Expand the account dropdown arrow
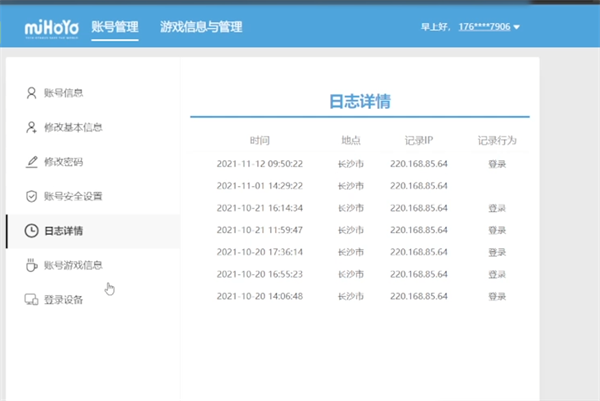The height and width of the screenshot is (401, 600). click(x=517, y=28)
